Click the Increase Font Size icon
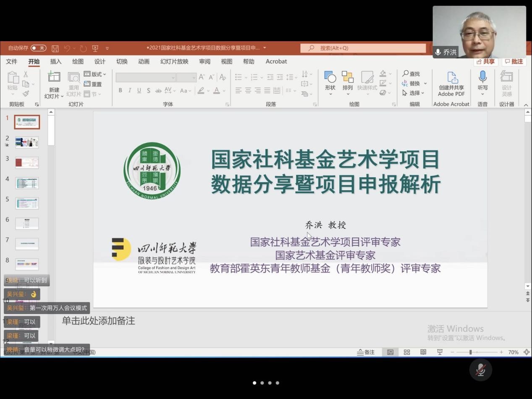 [202, 77]
